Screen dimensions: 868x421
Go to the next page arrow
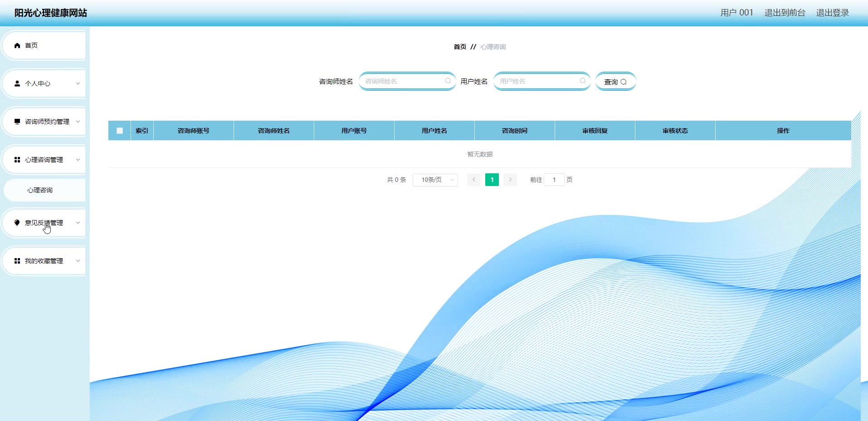(x=510, y=180)
